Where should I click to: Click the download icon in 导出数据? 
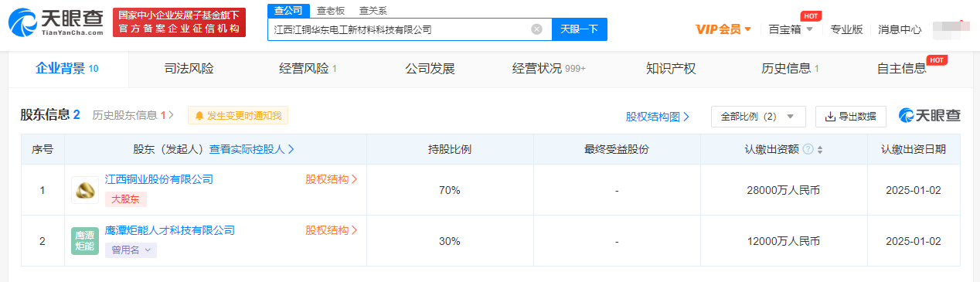[x=831, y=117]
